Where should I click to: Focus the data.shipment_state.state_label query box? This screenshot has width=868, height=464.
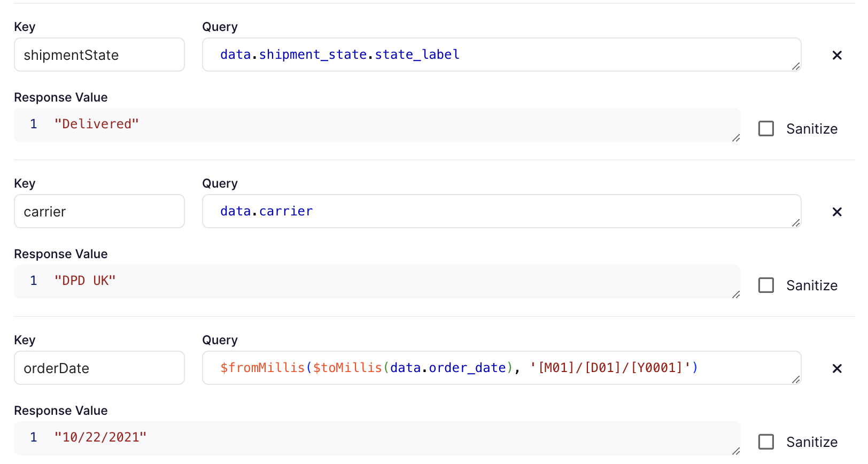[x=501, y=55]
